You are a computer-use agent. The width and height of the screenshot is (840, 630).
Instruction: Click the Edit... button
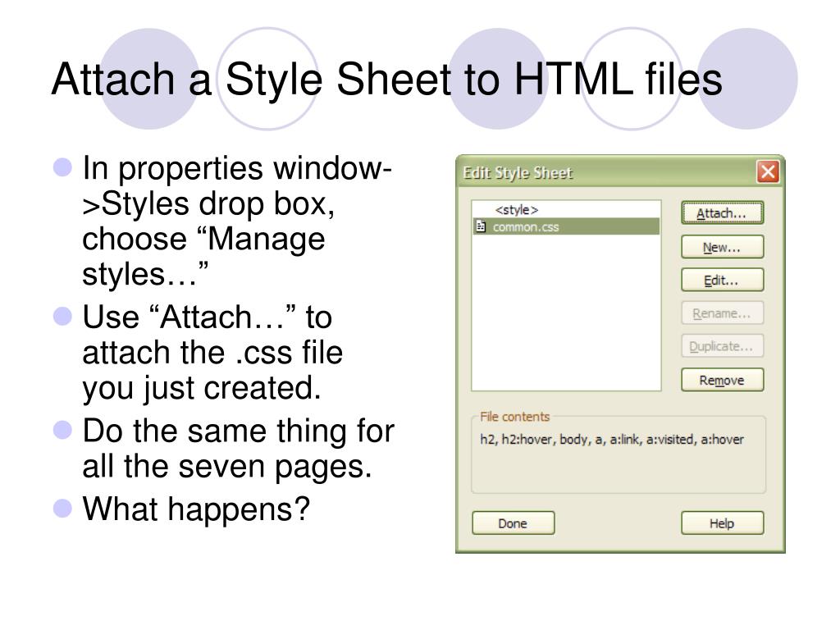(722, 281)
